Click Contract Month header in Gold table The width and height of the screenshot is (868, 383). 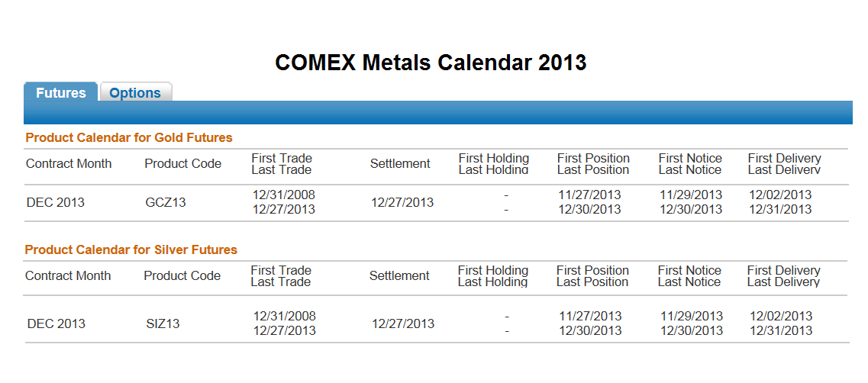(x=69, y=163)
